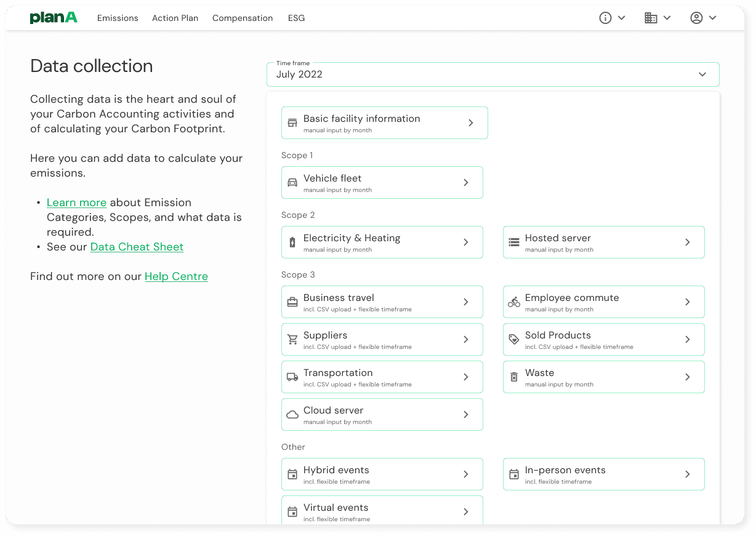Image resolution: width=756 pixels, height=536 pixels.
Task: Click the Basic facility information store icon
Action: pos(292,123)
